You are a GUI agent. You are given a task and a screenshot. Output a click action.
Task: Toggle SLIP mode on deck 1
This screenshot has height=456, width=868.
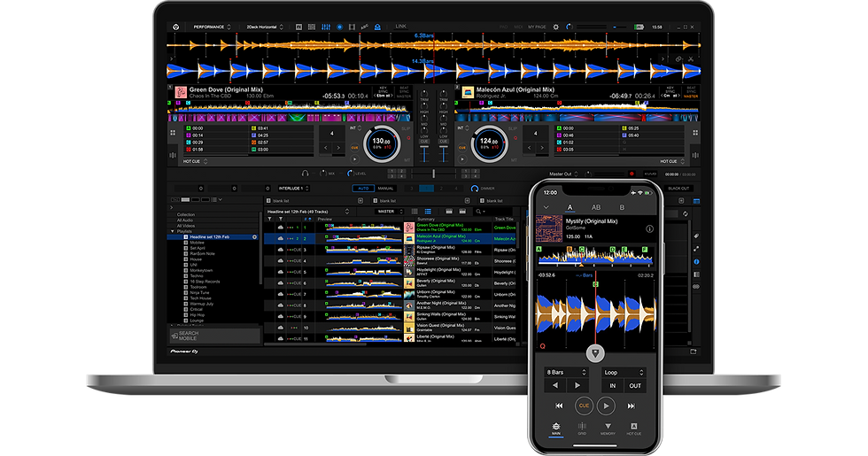pyautogui.click(x=406, y=128)
